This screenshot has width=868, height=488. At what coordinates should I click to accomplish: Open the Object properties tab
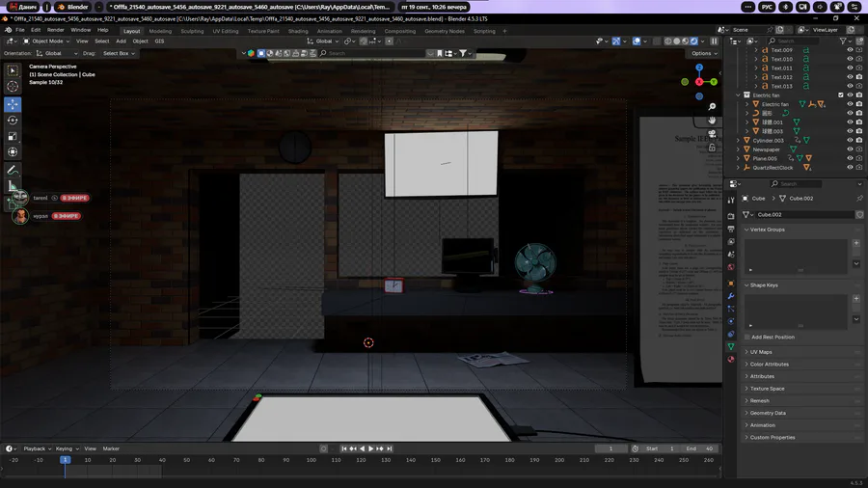731,284
